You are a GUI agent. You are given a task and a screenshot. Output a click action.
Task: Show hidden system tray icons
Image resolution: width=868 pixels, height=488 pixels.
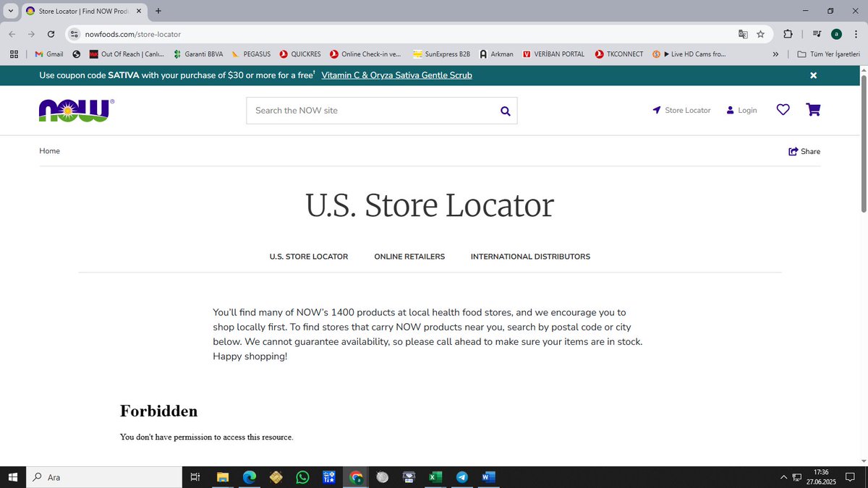783,477
